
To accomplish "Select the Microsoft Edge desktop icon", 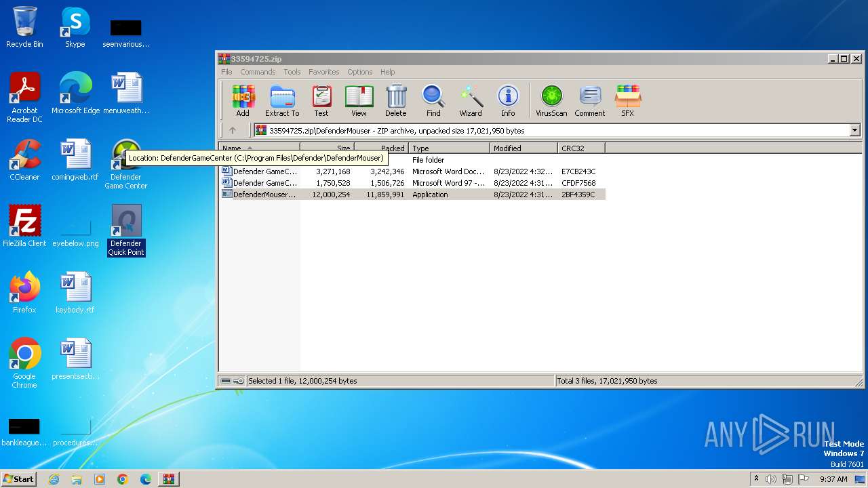I will point(75,93).
